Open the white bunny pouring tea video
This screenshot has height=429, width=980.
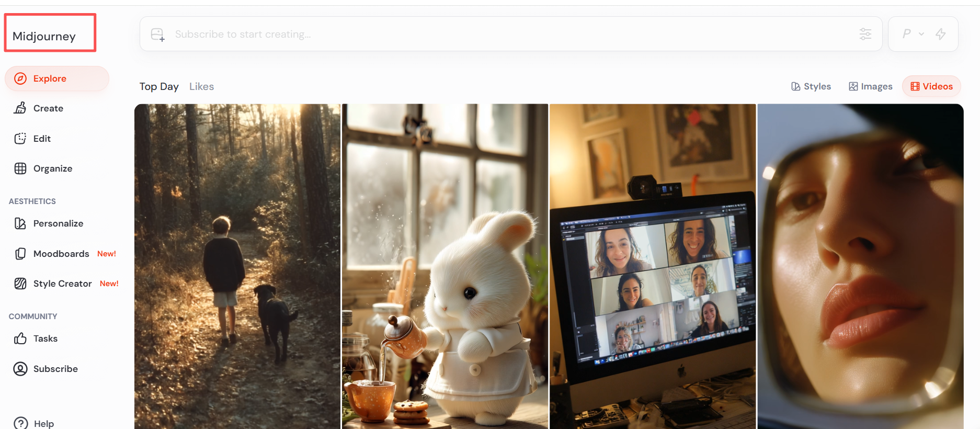(445, 266)
